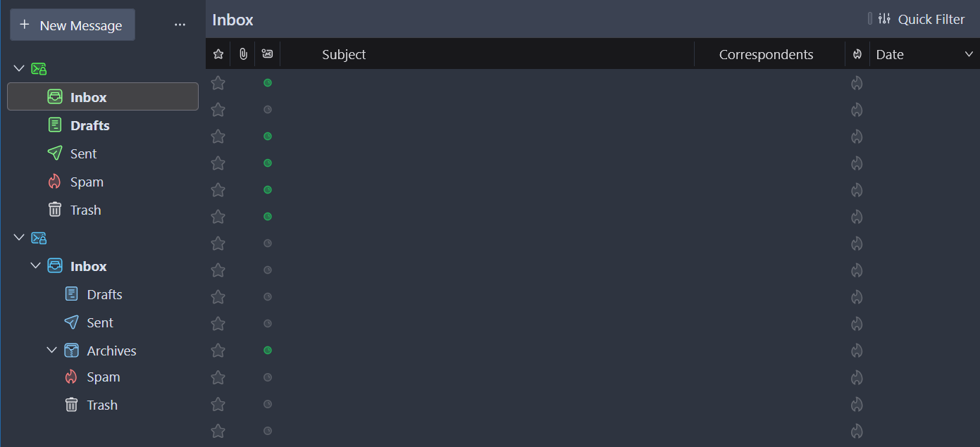Screen dimensions: 980x447
Task: Mark the first message as spam
Action: point(857,83)
